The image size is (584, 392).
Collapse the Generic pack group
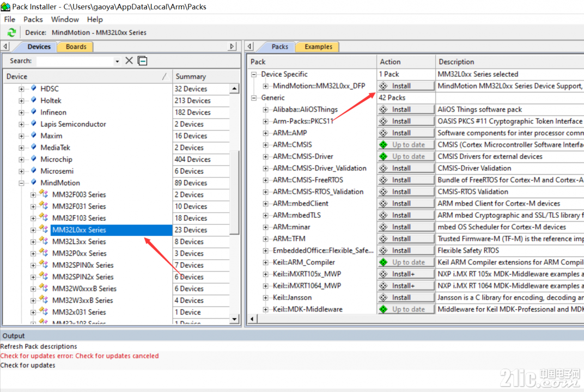click(x=254, y=98)
